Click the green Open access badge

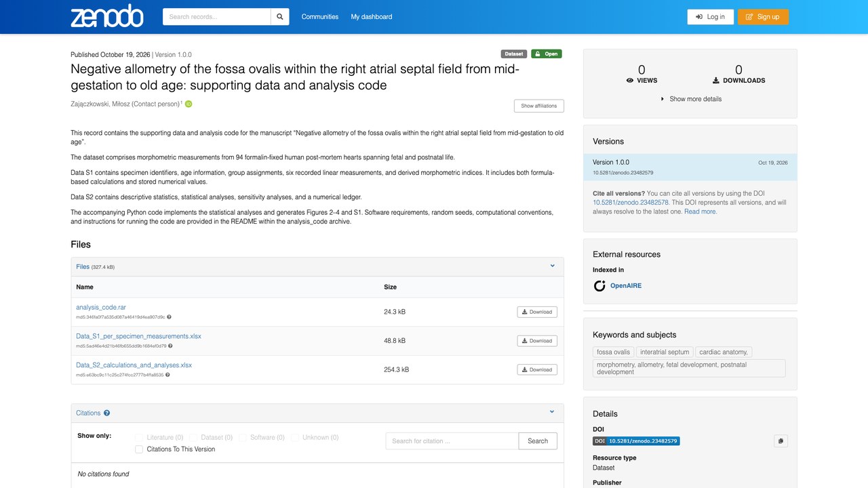click(546, 54)
